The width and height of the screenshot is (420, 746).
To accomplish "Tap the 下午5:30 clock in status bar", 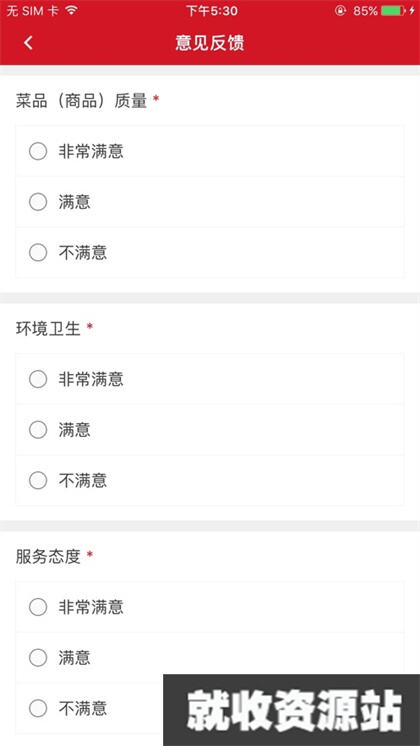I will 212,10.
